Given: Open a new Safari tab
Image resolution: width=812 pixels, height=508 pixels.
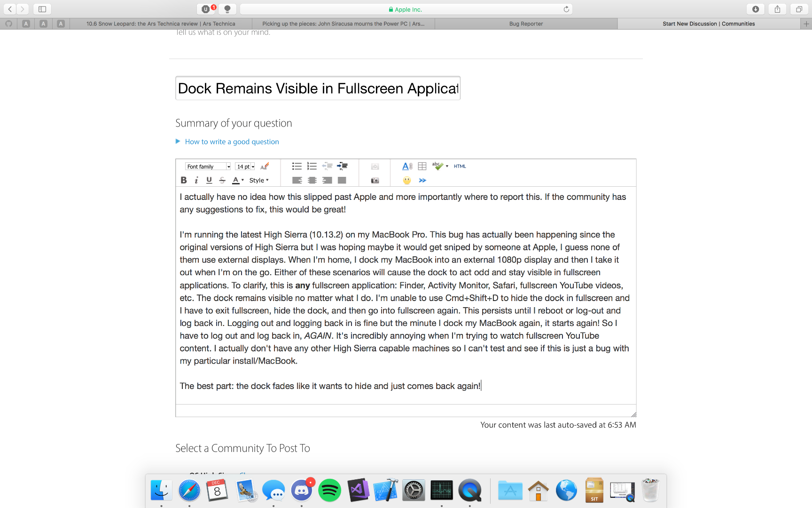Looking at the screenshot, I should pyautogui.click(x=806, y=24).
